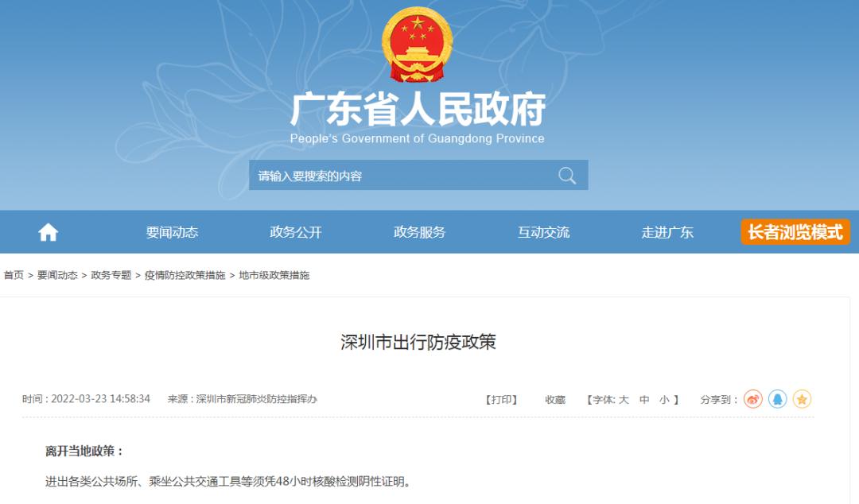
Task: Click the home icon in navigation bar
Action: [x=49, y=232]
